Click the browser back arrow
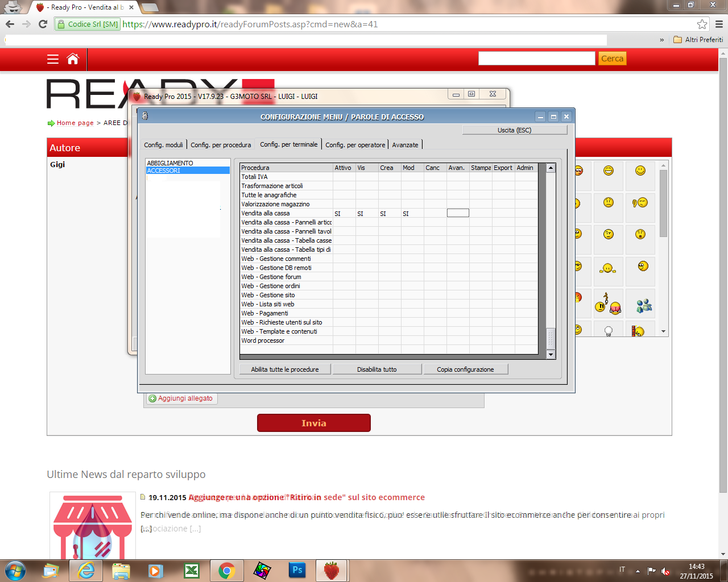 [10, 24]
